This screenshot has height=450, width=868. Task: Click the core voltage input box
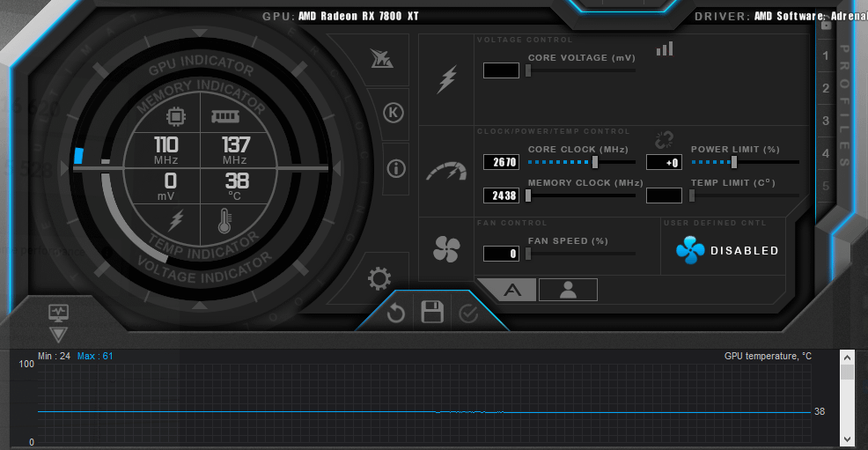tap(501, 70)
